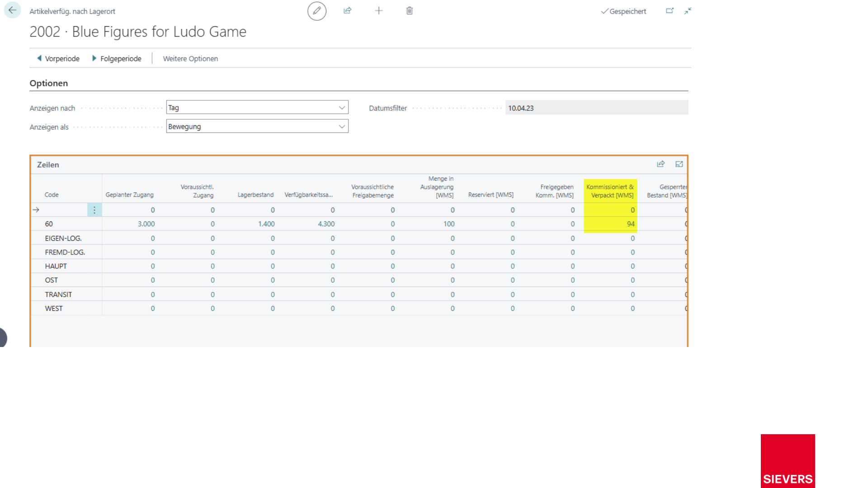Click the plus icon to create new
The height and width of the screenshot is (488, 868).
click(379, 11)
